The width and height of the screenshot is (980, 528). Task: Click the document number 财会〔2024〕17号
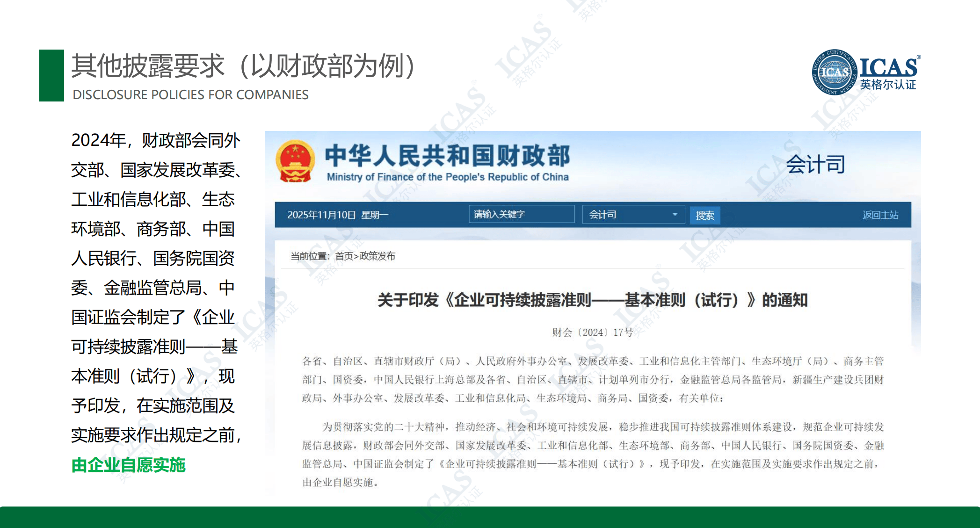pyautogui.click(x=593, y=332)
